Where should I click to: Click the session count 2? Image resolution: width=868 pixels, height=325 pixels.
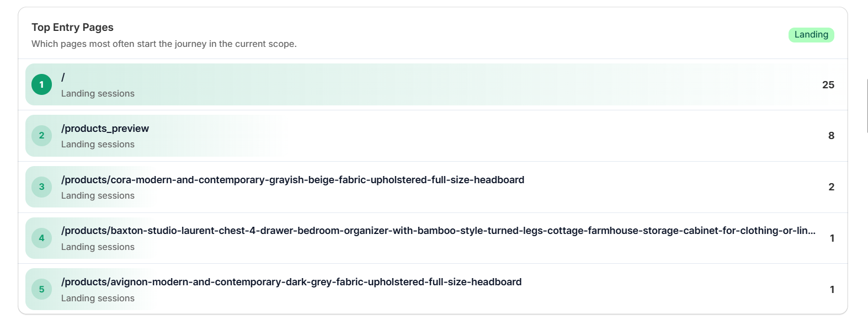click(x=831, y=187)
